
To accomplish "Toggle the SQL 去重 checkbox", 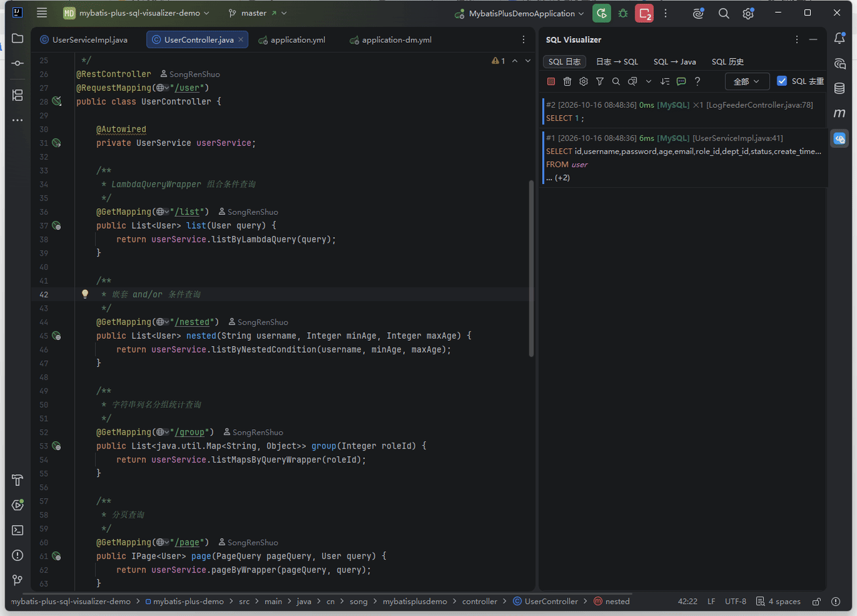I will pyautogui.click(x=781, y=81).
